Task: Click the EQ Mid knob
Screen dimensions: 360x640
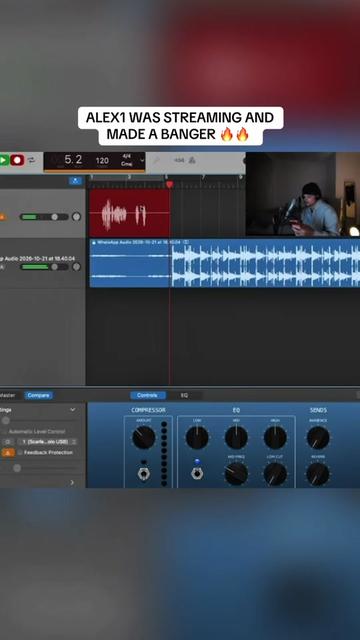Action: (236, 438)
